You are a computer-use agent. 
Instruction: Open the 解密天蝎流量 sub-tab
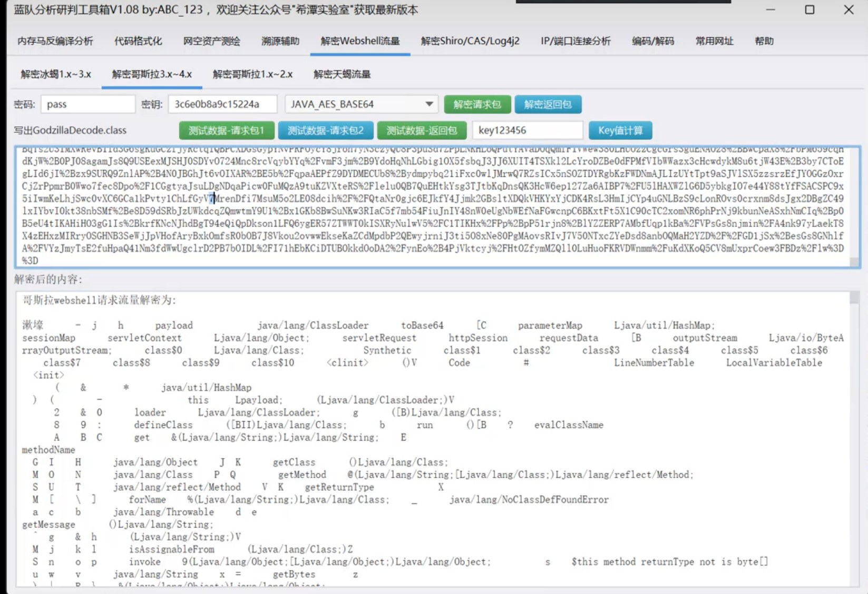pyautogui.click(x=342, y=74)
